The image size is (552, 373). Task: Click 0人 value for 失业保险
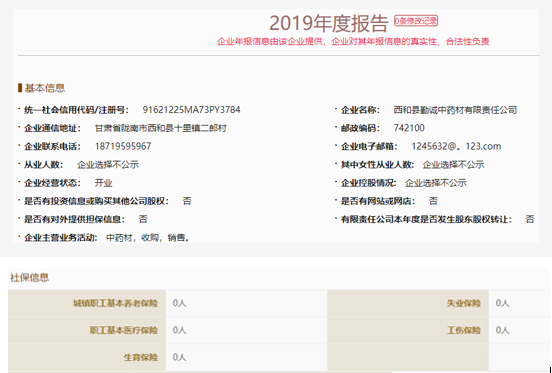click(x=502, y=303)
